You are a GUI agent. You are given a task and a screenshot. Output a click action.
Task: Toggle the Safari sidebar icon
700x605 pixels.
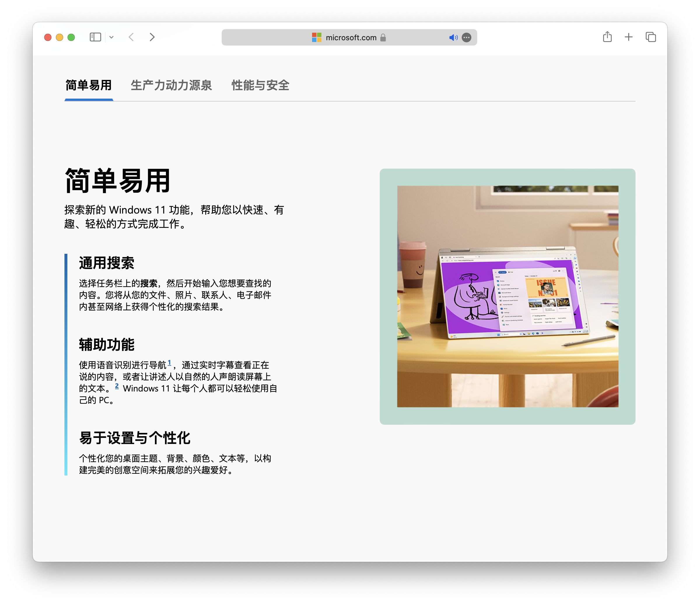(95, 37)
